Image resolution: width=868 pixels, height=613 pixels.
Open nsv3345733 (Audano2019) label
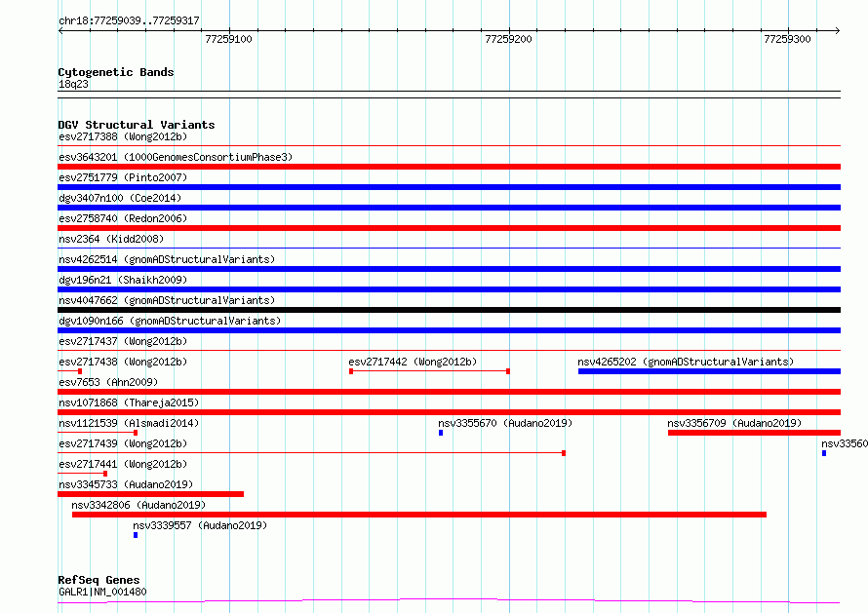pos(126,484)
